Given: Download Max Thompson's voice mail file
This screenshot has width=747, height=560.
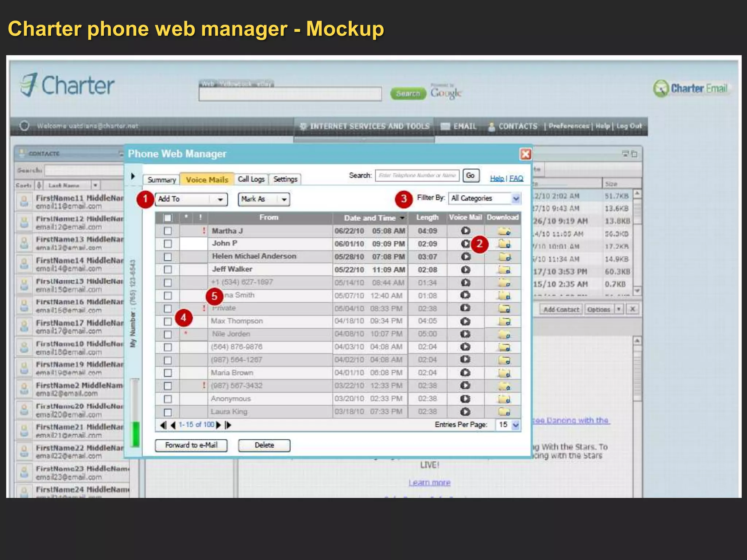Looking at the screenshot, I should (x=504, y=322).
